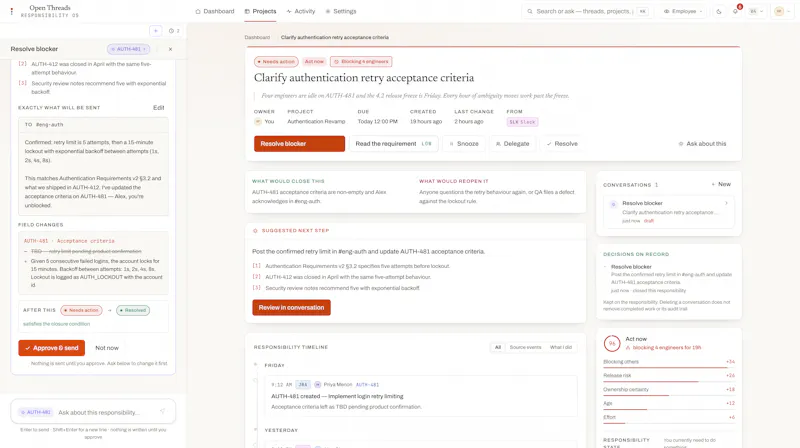Viewport: 800px width, 448px height.
Task: Click the Dashboard breadcrumb link
Action: coord(257,37)
